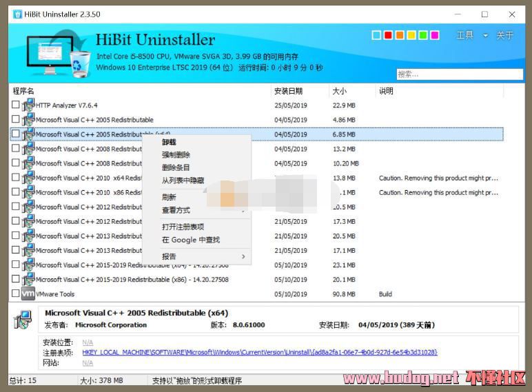Click the Visual C++ 2008 10.20 MB row icon
Viewport: 532px width, 392px height.
click(x=28, y=163)
